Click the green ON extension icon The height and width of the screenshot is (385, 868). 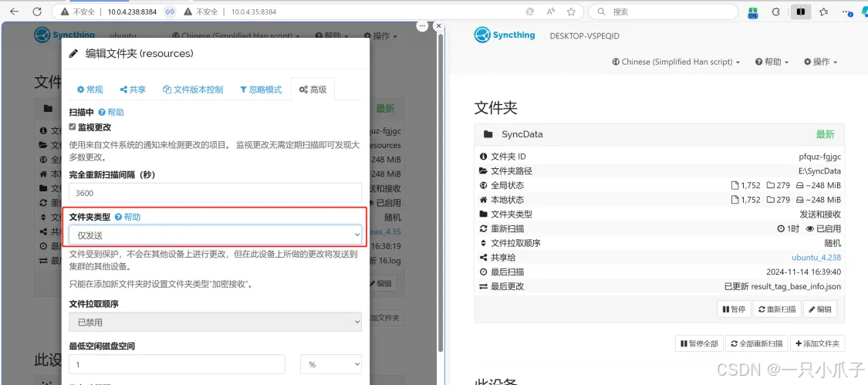click(x=753, y=12)
